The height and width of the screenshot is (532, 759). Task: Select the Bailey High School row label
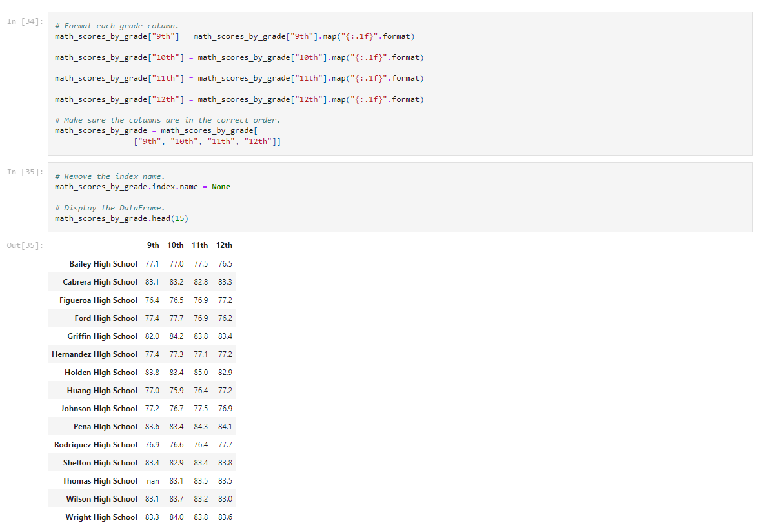point(103,263)
